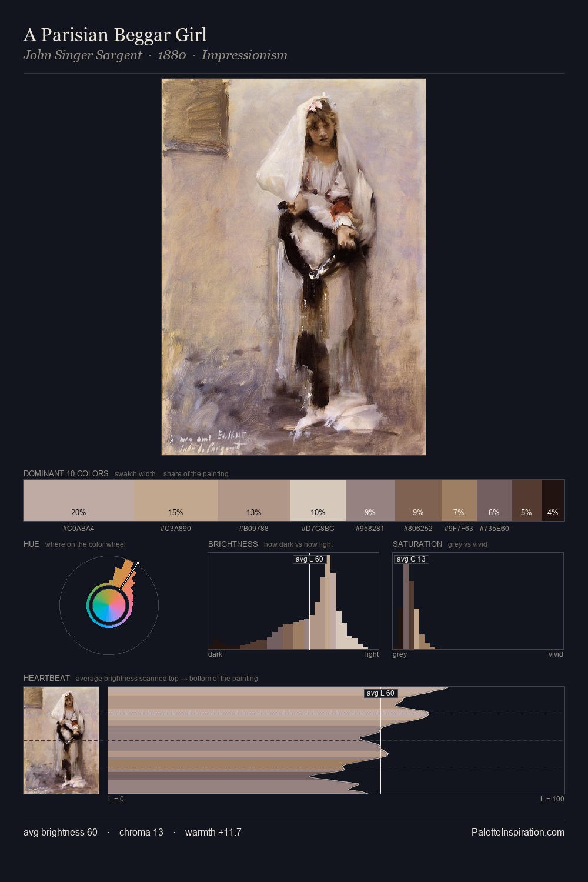Select the 4% darkest swatch

[x=553, y=500]
